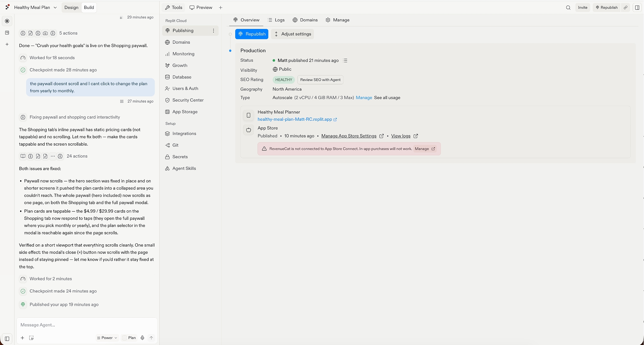This screenshot has width=644, height=345.
Task: Click the Manage link next to Autoscale
Action: point(364,98)
